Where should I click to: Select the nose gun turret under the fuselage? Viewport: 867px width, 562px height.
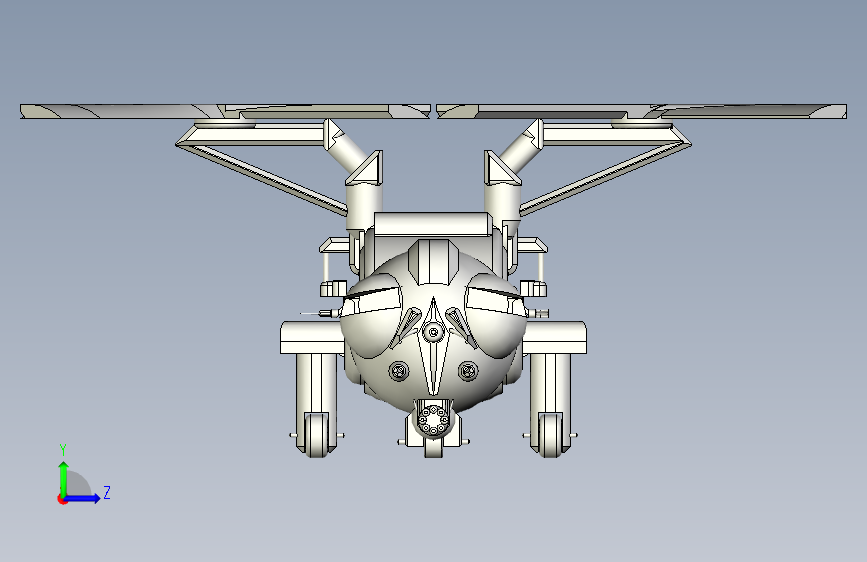click(x=434, y=420)
